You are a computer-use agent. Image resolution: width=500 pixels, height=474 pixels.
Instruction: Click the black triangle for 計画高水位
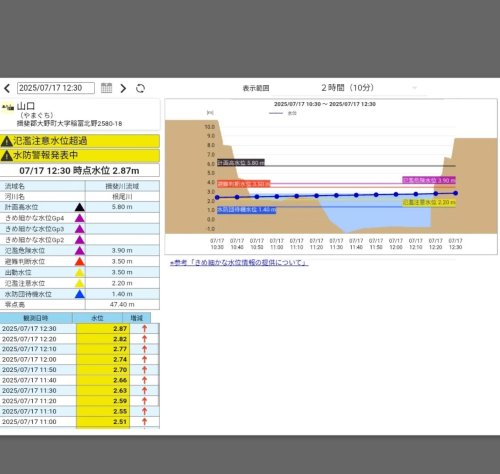coord(80,207)
